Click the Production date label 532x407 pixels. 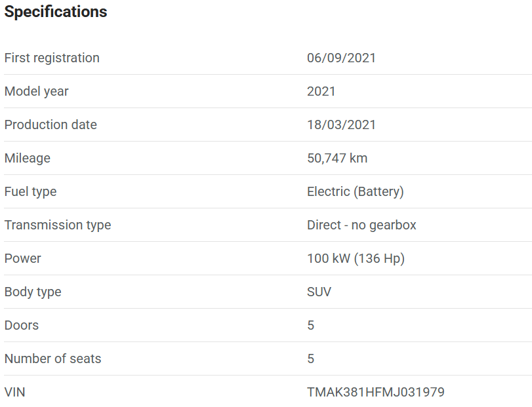click(x=51, y=125)
